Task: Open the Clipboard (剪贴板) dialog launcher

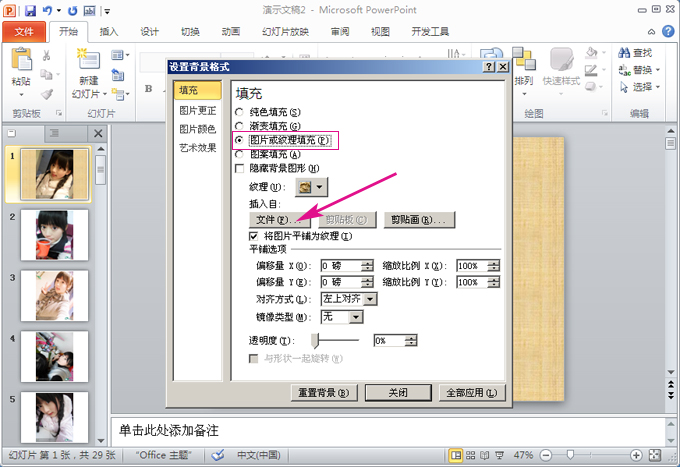Action: pos(59,113)
